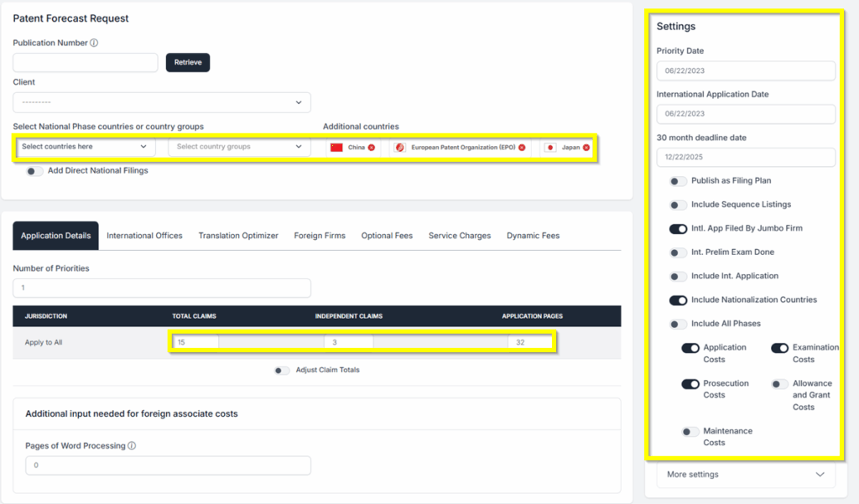
Task: Turn on Publish as Filing Plan
Action: click(678, 181)
